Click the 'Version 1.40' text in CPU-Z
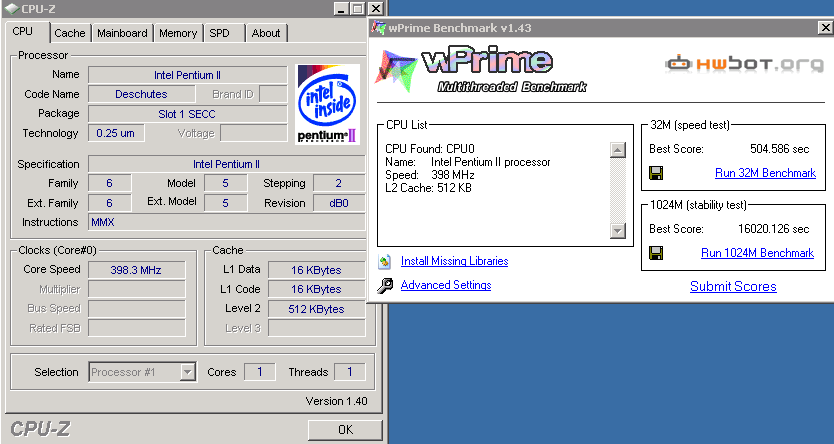The width and height of the screenshot is (834, 444). click(336, 401)
